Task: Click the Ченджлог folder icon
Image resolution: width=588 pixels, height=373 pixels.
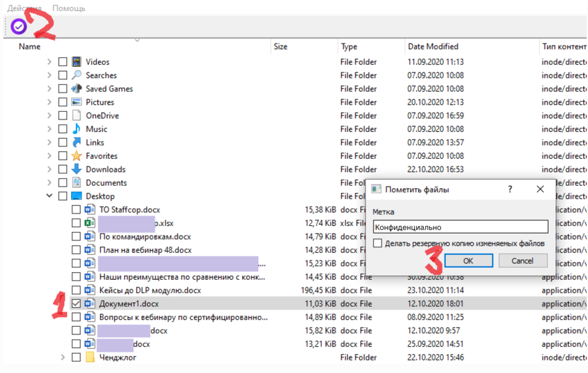Action: point(90,357)
